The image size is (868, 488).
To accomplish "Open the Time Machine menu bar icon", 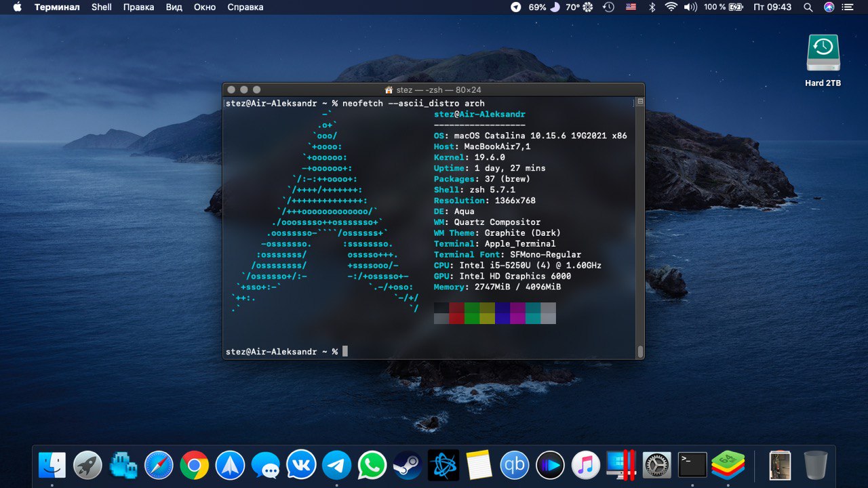I will tap(608, 7).
